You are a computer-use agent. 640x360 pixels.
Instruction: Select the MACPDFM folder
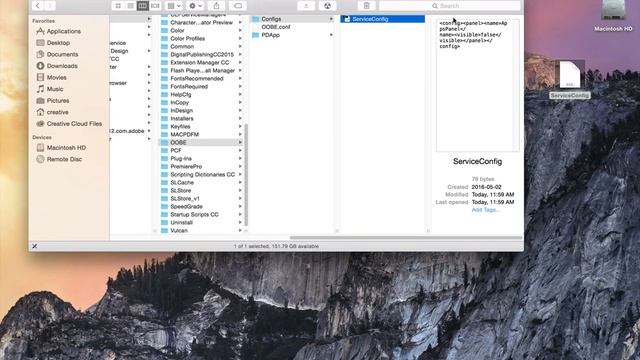coord(184,134)
